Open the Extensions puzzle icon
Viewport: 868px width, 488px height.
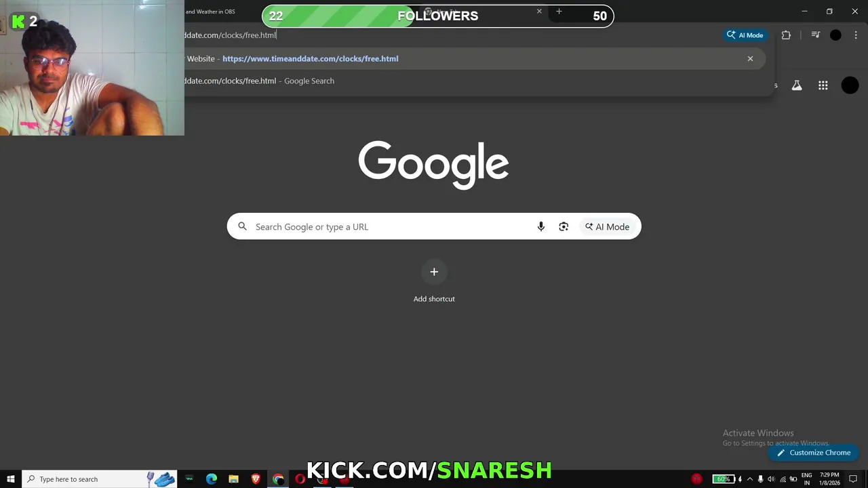click(x=786, y=35)
